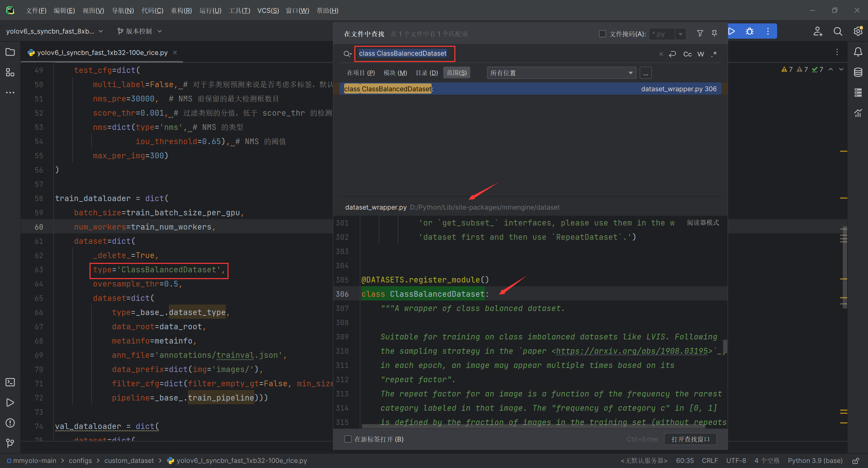The width and height of the screenshot is (868, 468).
Task: Click custom_dataset in the breadcrumb path
Action: click(129, 460)
